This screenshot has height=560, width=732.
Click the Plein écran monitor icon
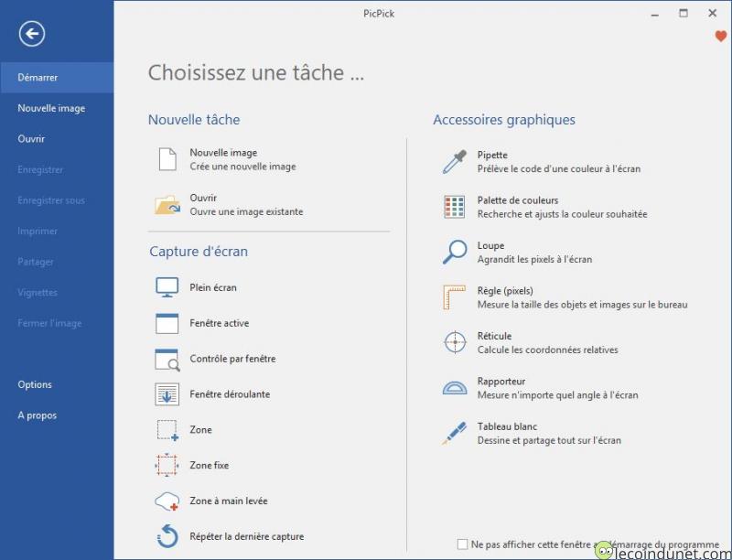point(167,287)
